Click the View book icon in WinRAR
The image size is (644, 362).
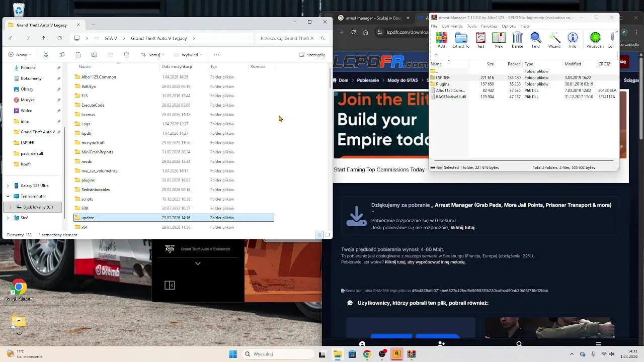pos(499,38)
